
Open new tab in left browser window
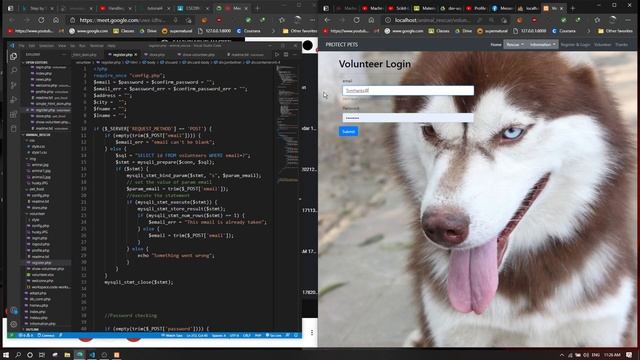[x=258, y=8]
